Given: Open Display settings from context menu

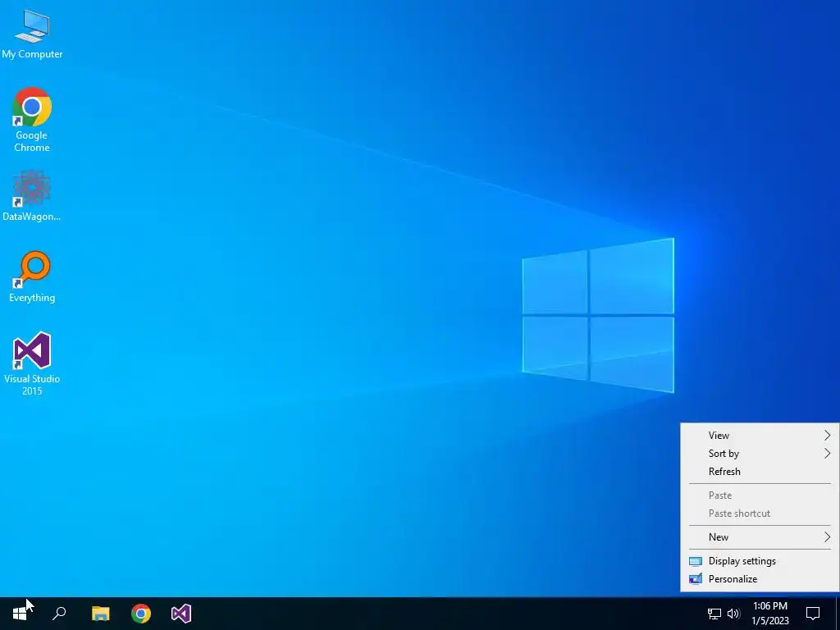Looking at the screenshot, I should click(x=760, y=561).
